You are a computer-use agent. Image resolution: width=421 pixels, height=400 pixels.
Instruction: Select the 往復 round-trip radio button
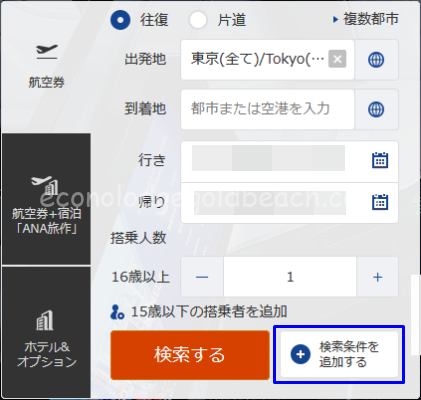click(x=120, y=20)
